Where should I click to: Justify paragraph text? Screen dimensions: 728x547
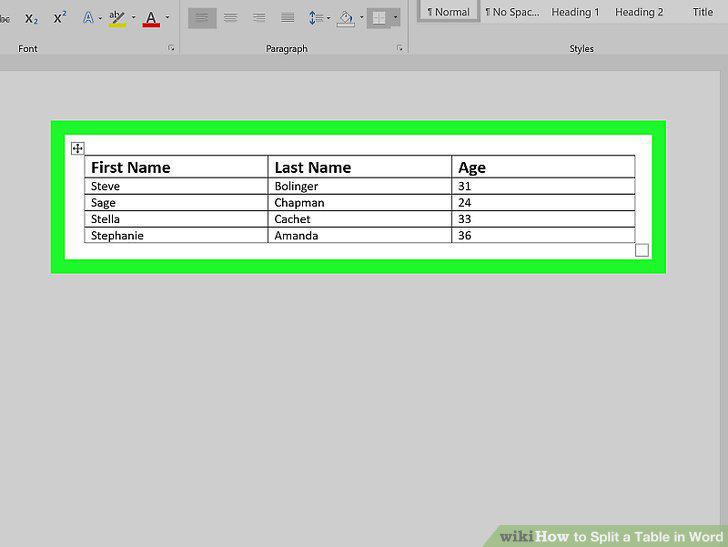pyautogui.click(x=287, y=18)
